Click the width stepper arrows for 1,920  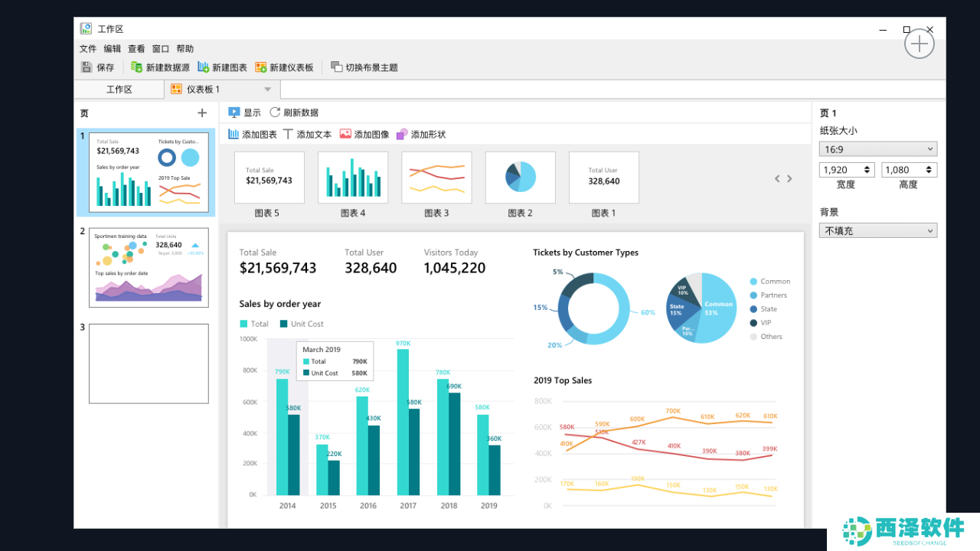[x=867, y=170]
